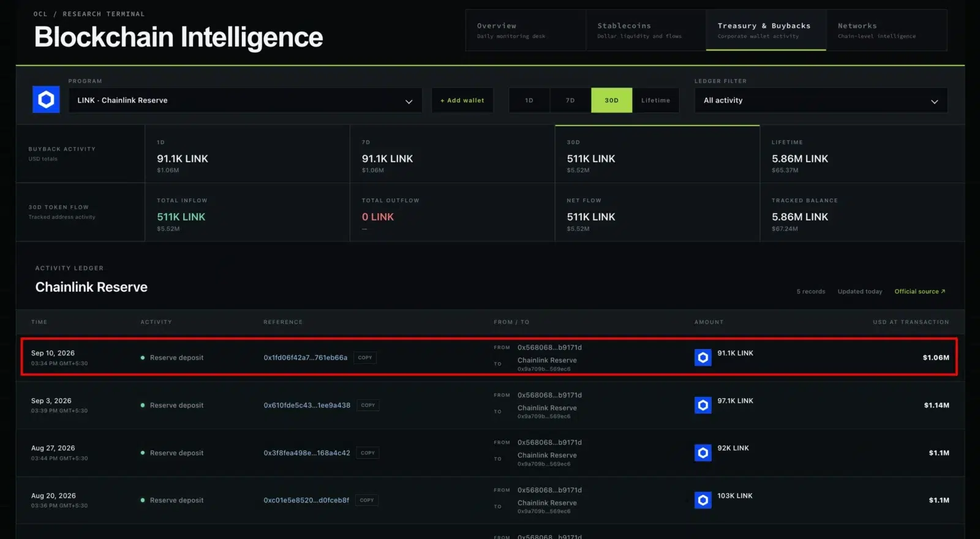Click the 103K LINK amount
This screenshot has width=980, height=539.
pyautogui.click(x=735, y=496)
